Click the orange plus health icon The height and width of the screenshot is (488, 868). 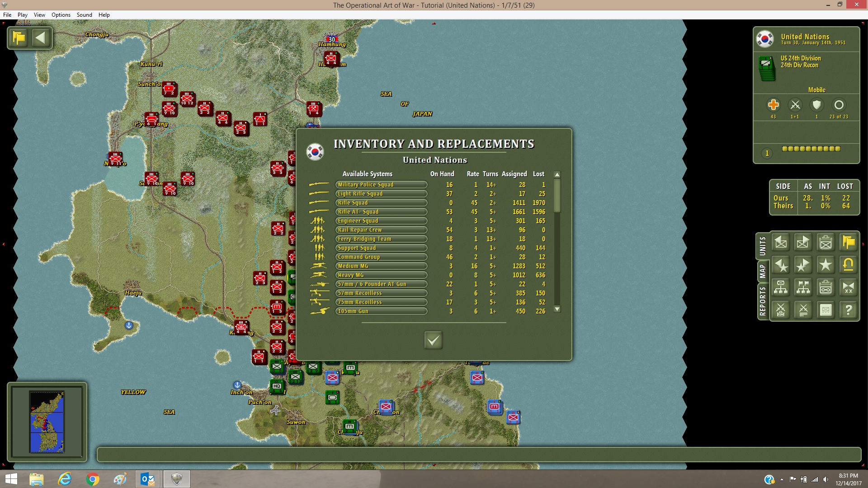click(774, 105)
